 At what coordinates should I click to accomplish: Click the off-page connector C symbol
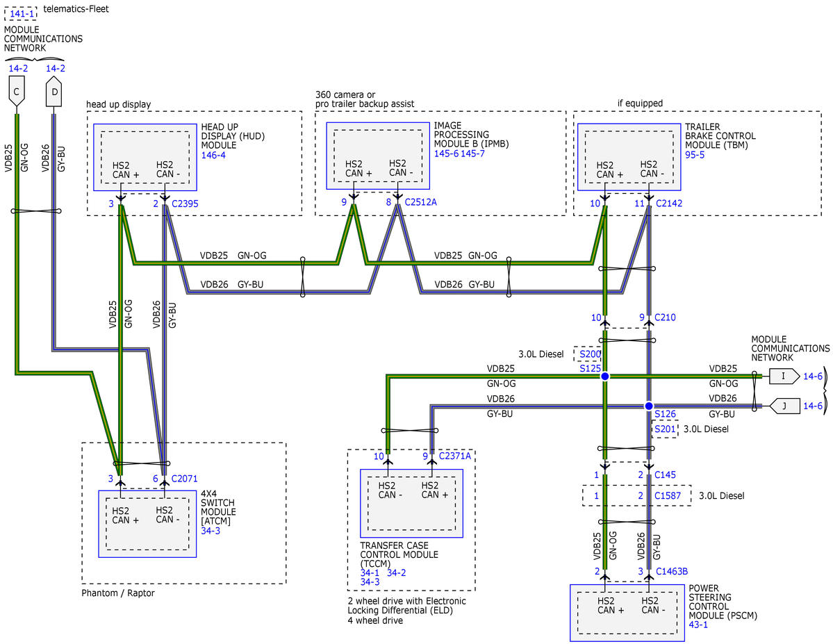click(x=17, y=92)
